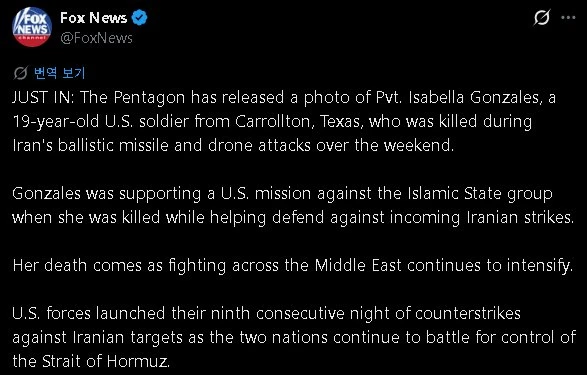Screen dimensions: 587x375
Task: Click the line starting 'Iran's ballistic missile'
Action: click(x=233, y=145)
